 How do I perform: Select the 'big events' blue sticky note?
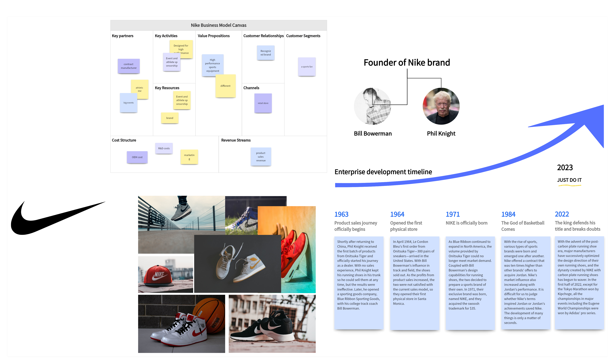pyautogui.click(x=128, y=103)
